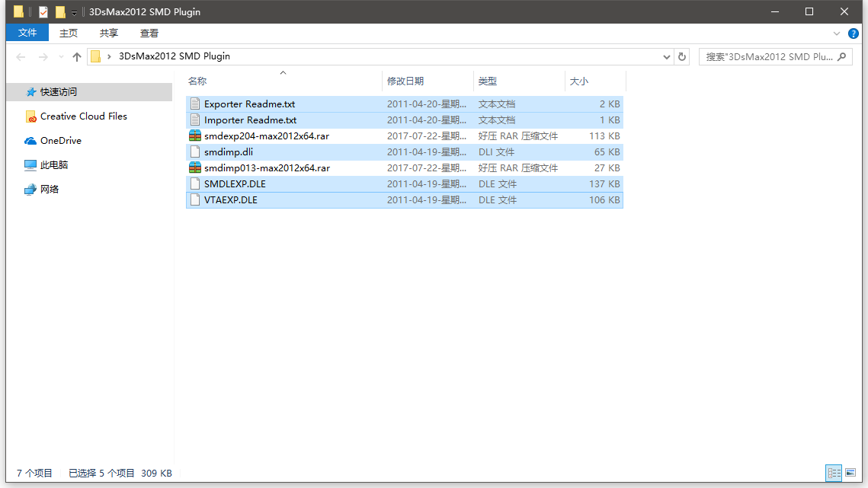This screenshot has height=488, width=868.
Task: Expand the ribbon with the chevron
Action: pos(837,33)
